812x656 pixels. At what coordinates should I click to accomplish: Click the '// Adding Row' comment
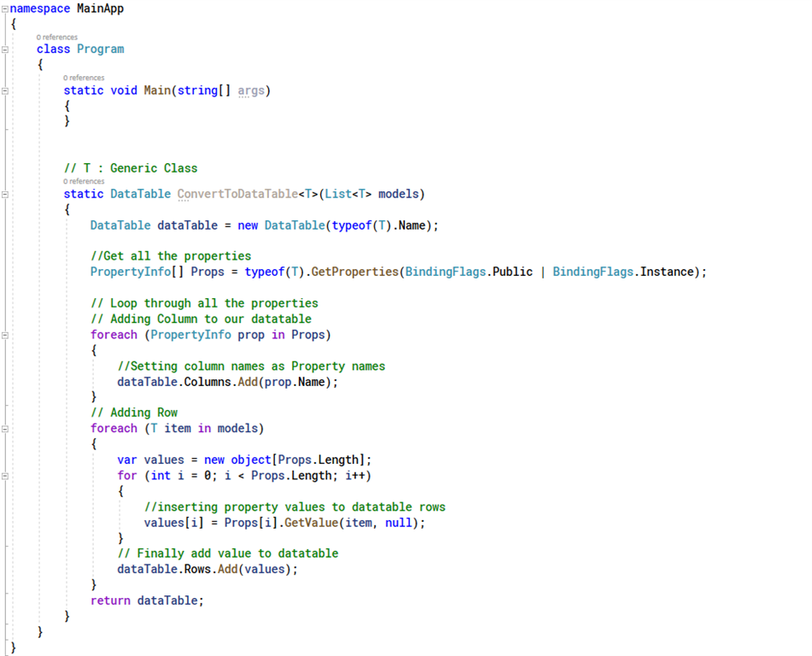134,413
